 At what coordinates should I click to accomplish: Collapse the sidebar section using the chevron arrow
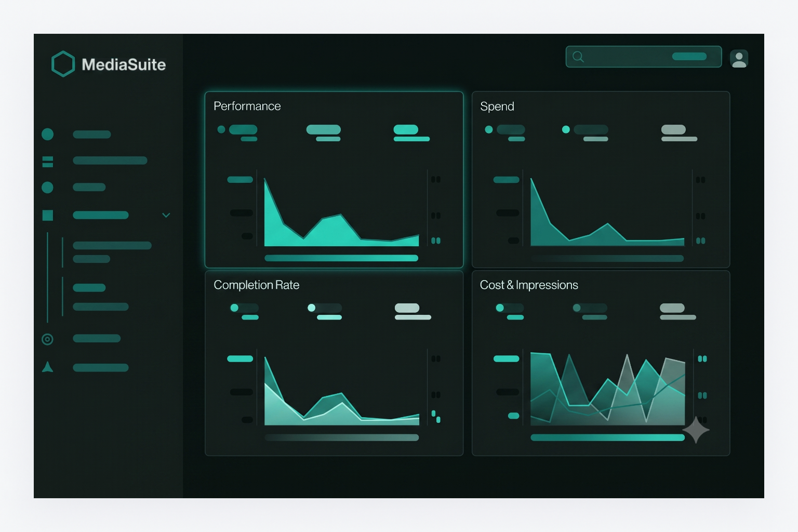[166, 215]
